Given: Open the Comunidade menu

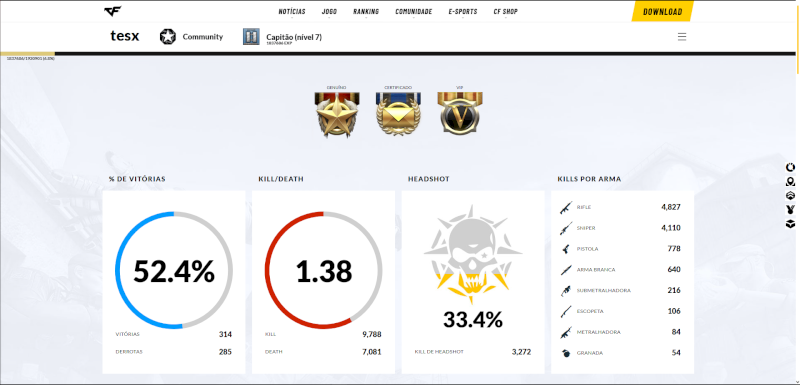Looking at the screenshot, I should pos(413,11).
